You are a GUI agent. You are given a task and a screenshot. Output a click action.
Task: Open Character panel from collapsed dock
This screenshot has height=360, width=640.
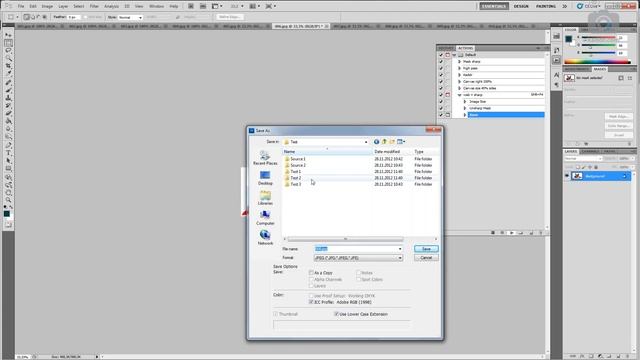[x=556, y=75]
